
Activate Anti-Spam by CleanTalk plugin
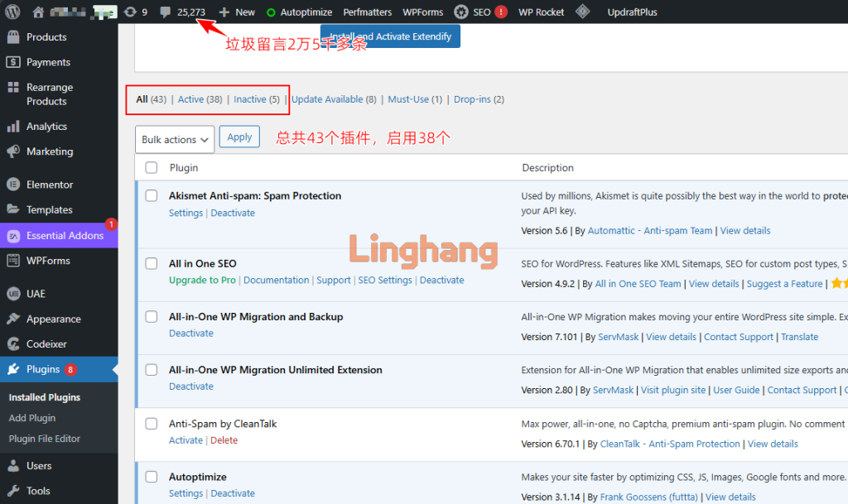coord(185,440)
